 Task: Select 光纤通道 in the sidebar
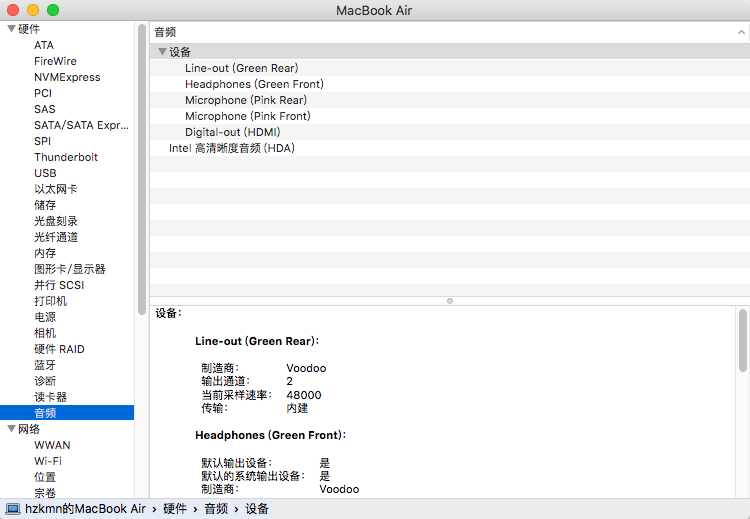click(x=56, y=237)
